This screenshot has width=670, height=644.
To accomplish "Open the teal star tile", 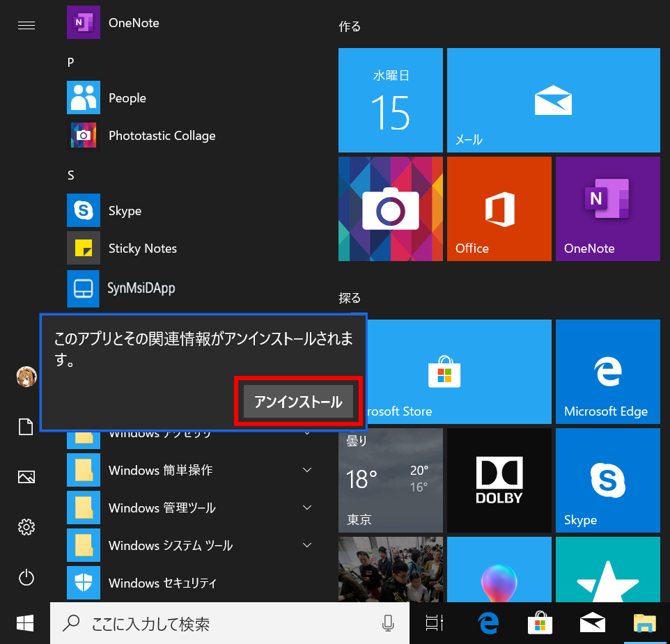I will [x=607, y=570].
